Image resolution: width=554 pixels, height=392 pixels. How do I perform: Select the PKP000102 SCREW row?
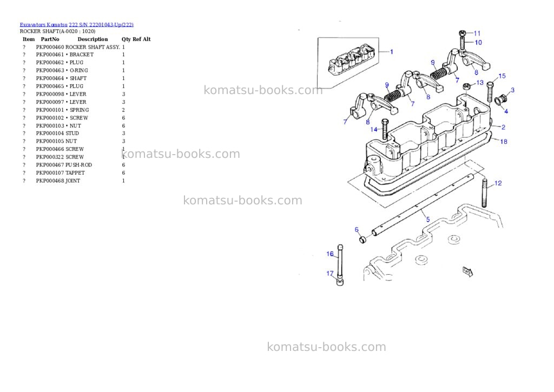(x=74, y=118)
